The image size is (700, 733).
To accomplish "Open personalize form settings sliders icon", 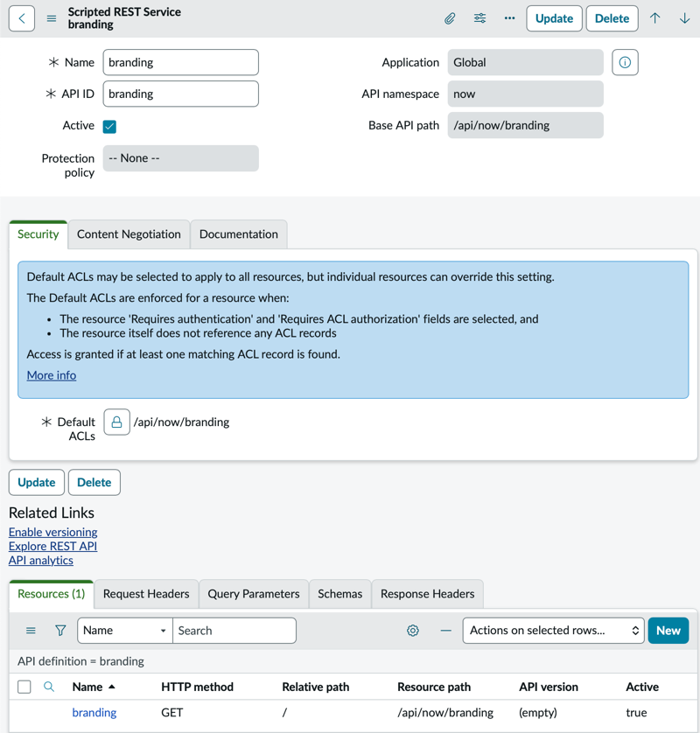I will coord(479,18).
